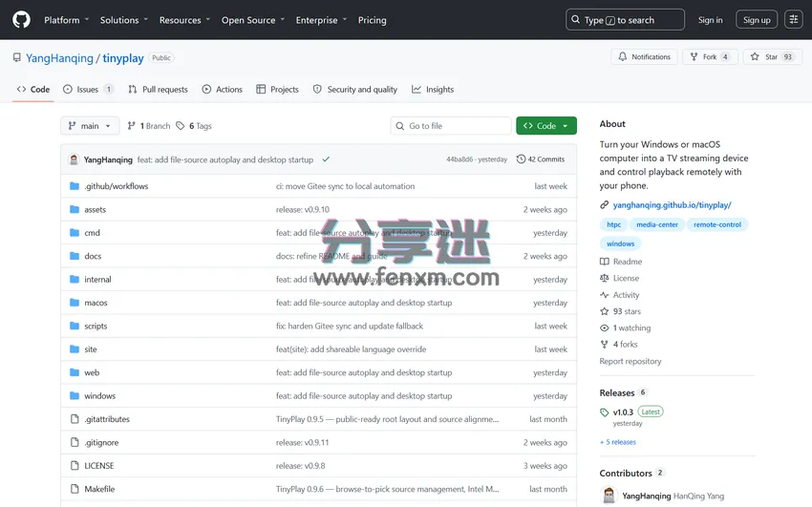The height and width of the screenshot is (507, 812).
Task: Open the YangHanqing owner link
Action: point(59,58)
